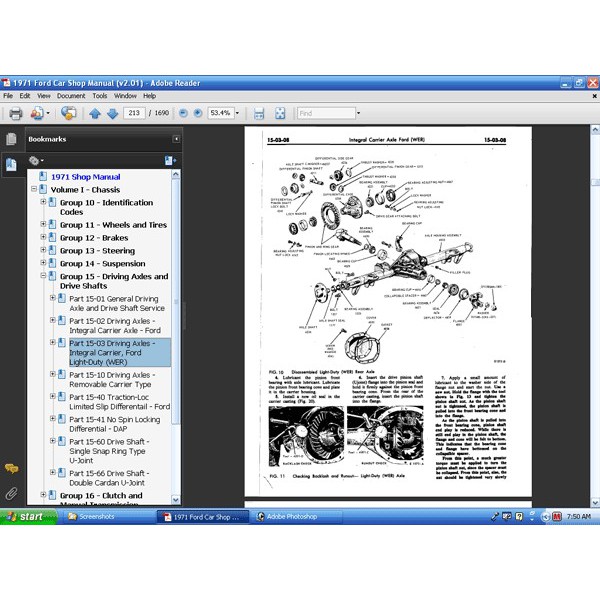This screenshot has height=600, width=600.
Task: Go to previous page arrow
Action: [95, 113]
